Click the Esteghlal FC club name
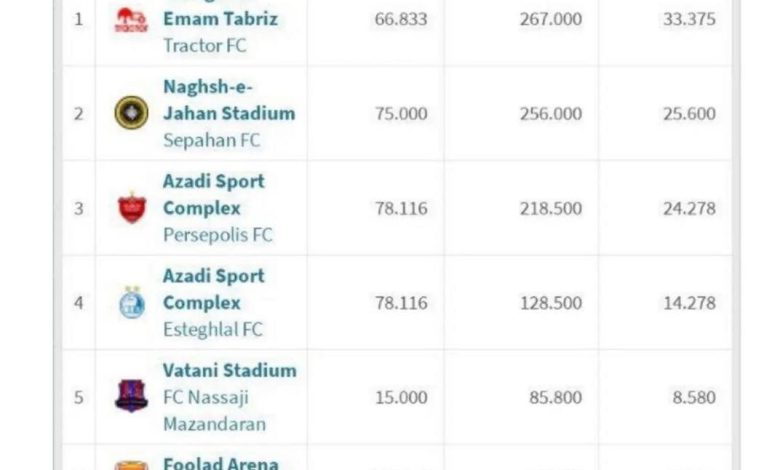This screenshot has height=470, width=780. click(213, 329)
